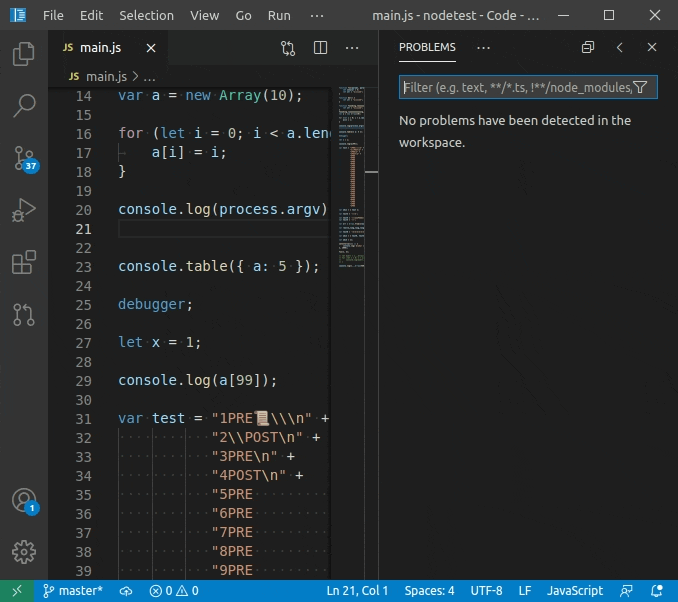Expand the breadcrumb ellipsis symbol
Image resolution: width=678 pixels, height=602 pixels.
coord(150,77)
